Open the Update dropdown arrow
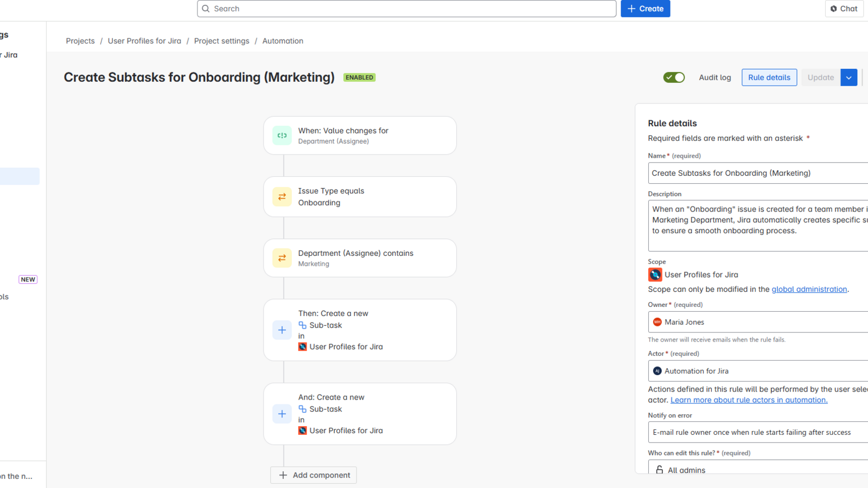The width and height of the screenshot is (868, 488). [x=849, y=78]
